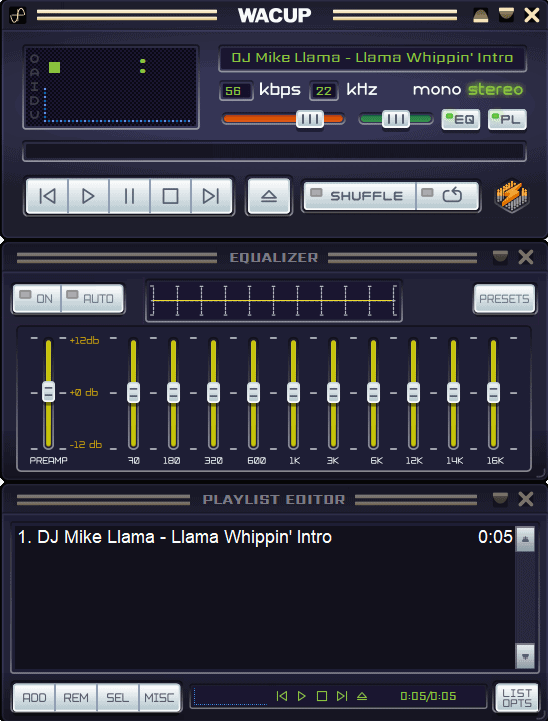Toggle windowshade mode of WACUP main window

[506, 15]
